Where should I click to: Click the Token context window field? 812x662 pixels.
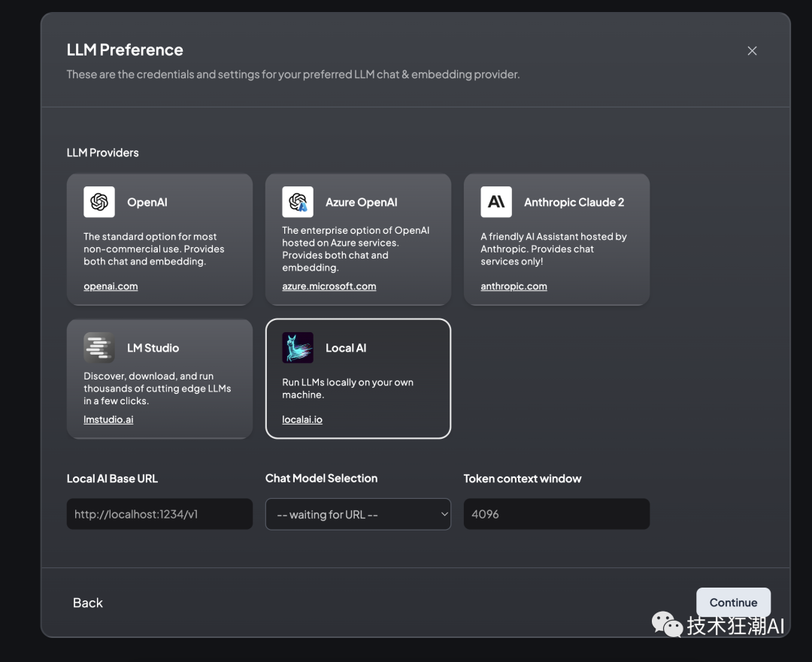556,515
